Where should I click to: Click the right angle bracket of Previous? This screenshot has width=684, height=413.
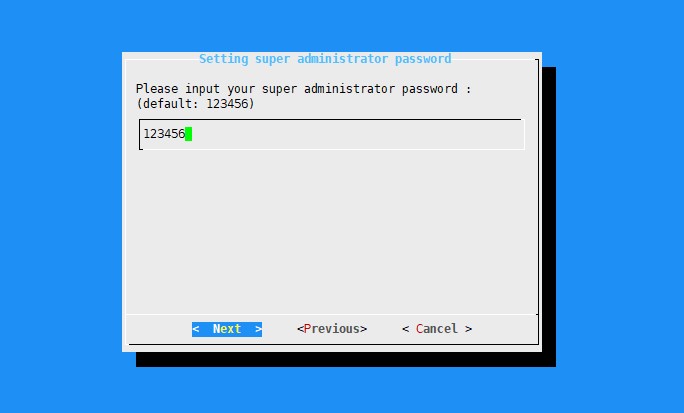(363, 329)
